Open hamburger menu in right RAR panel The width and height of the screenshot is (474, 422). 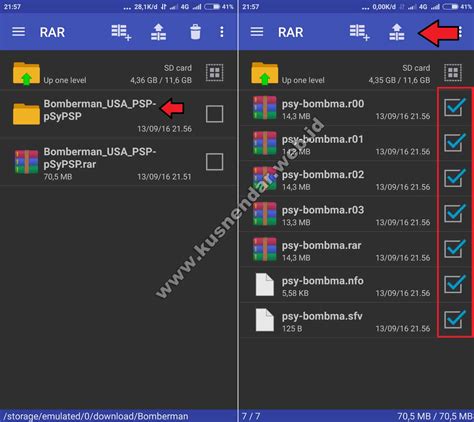click(257, 32)
